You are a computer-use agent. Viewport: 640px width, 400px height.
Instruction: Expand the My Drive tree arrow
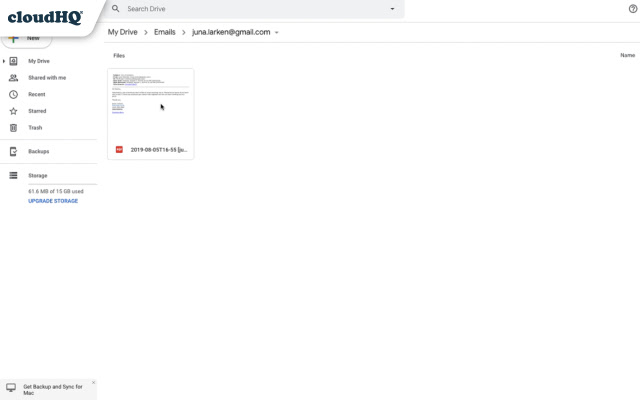tap(4, 61)
